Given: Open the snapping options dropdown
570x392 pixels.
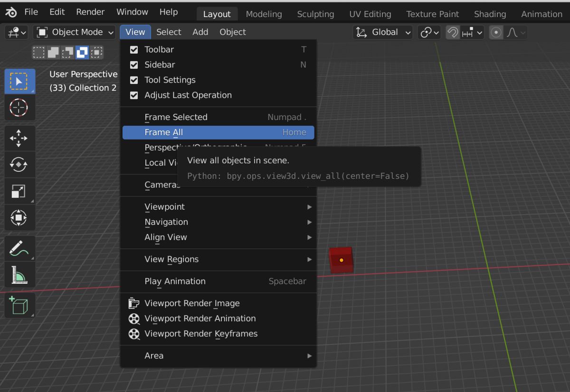Looking at the screenshot, I should (x=472, y=32).
